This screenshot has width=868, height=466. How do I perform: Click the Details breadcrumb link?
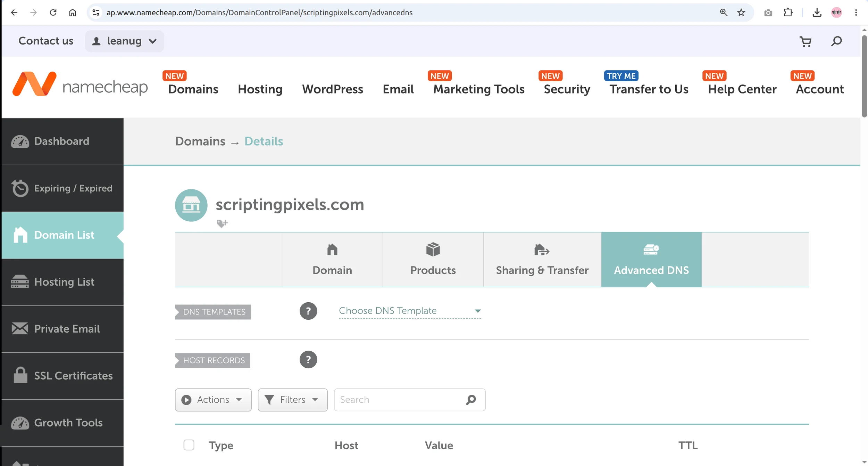tap(264, 141)
